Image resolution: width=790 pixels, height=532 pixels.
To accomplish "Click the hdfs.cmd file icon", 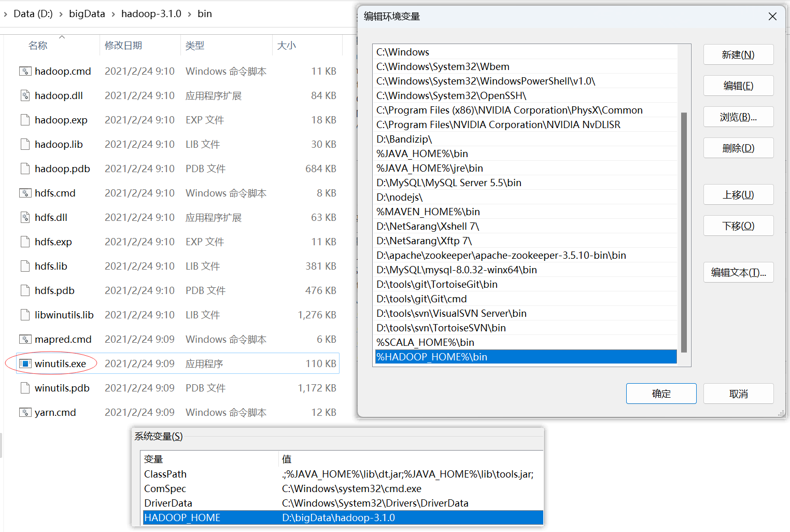I will click(25, 193).
